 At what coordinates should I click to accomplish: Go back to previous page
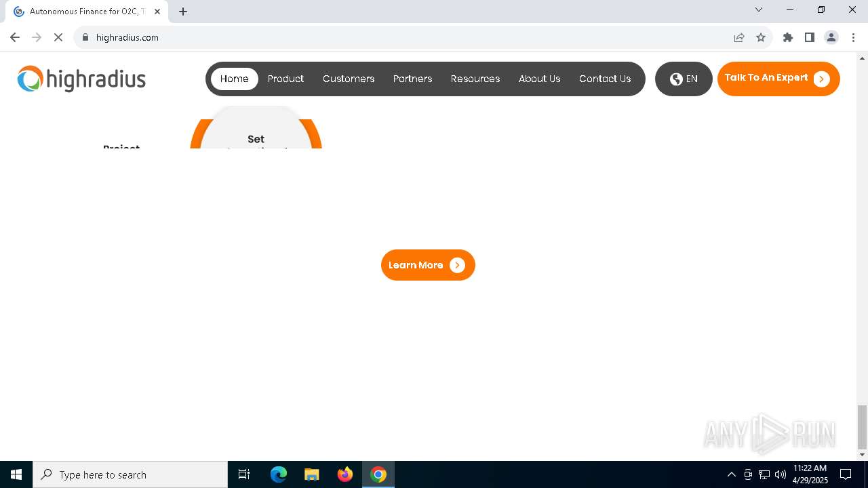click(x=15, y=37)
